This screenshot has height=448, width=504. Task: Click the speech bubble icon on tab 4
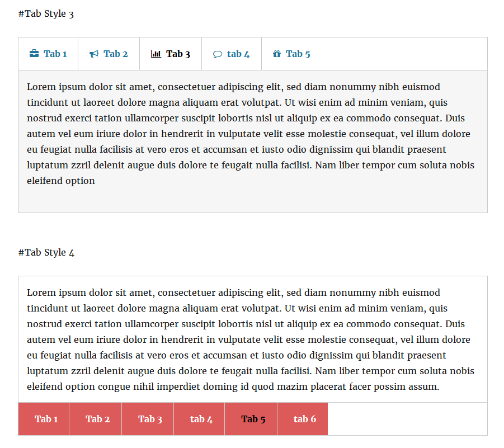click(x=217, y=54)
